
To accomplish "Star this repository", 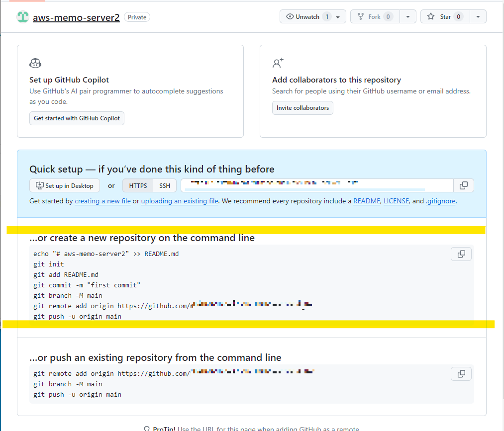I will (x=445, y=17).
